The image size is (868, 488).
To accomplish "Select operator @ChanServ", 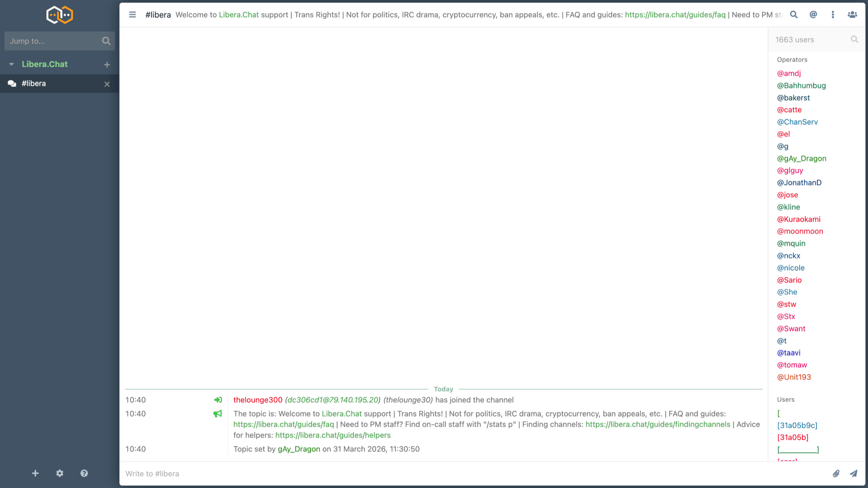I will pos(797,122).
